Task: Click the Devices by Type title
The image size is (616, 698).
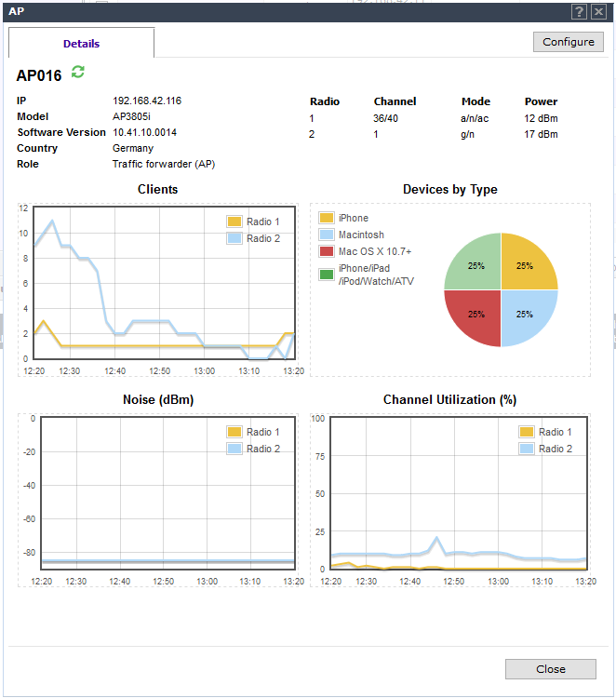Action: point(450,189)
